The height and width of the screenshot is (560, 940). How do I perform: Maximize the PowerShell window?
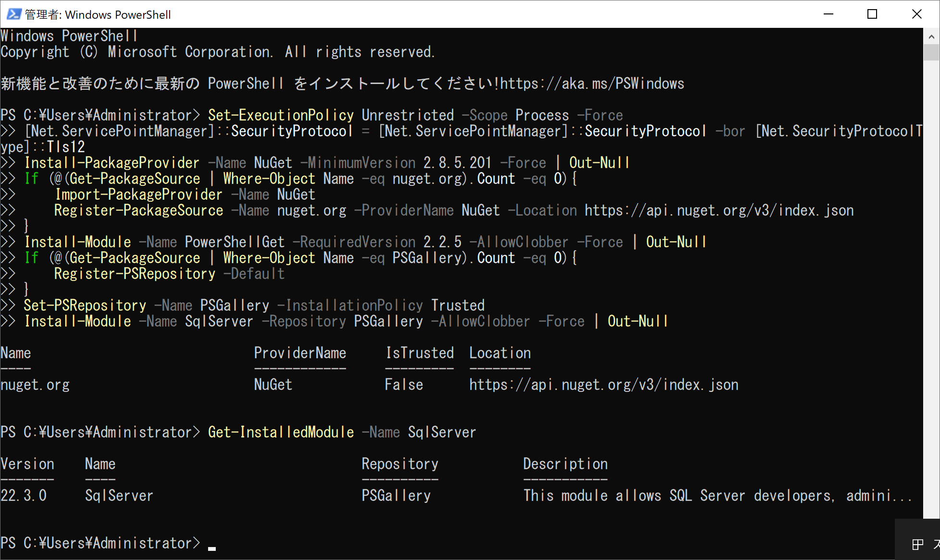[872, 14]
